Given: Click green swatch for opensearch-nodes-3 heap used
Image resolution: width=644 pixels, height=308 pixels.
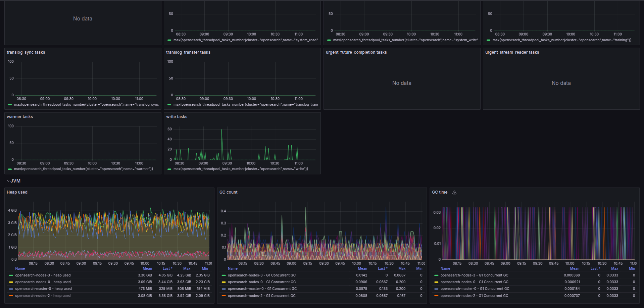Looking at the screenshot, I should 11,275.
